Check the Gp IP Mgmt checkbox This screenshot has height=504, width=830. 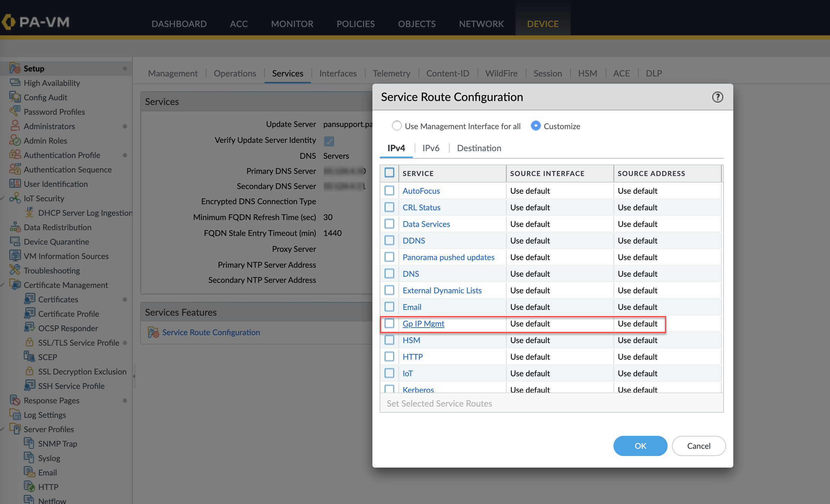click(389, 323)
